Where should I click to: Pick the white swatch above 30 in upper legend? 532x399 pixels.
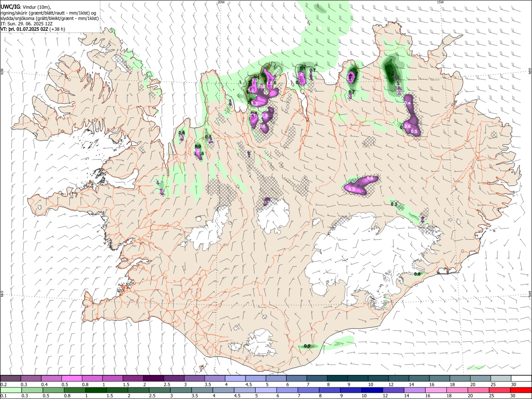click(x=521, y=379)
